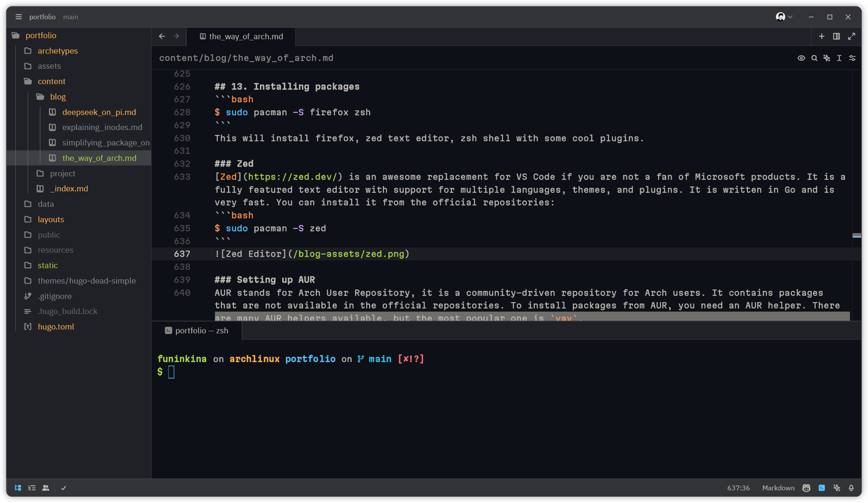Toggle the terminal panel button
Viewport: 868px width, 503px height.
[821, 487]
